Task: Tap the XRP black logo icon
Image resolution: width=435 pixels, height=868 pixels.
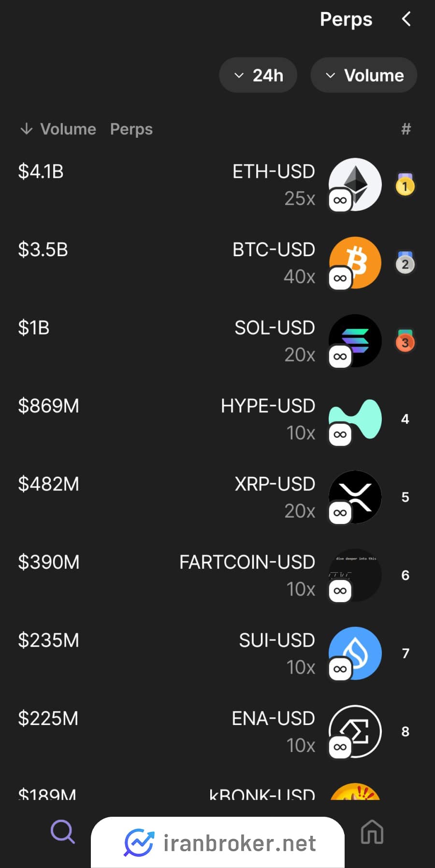Action: [x=355, y=497]
